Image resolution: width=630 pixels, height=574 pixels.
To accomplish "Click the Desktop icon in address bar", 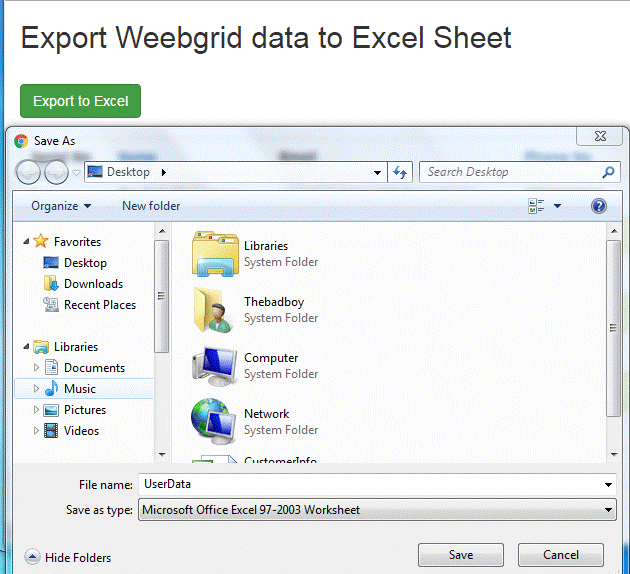I will tap(95, 172).
